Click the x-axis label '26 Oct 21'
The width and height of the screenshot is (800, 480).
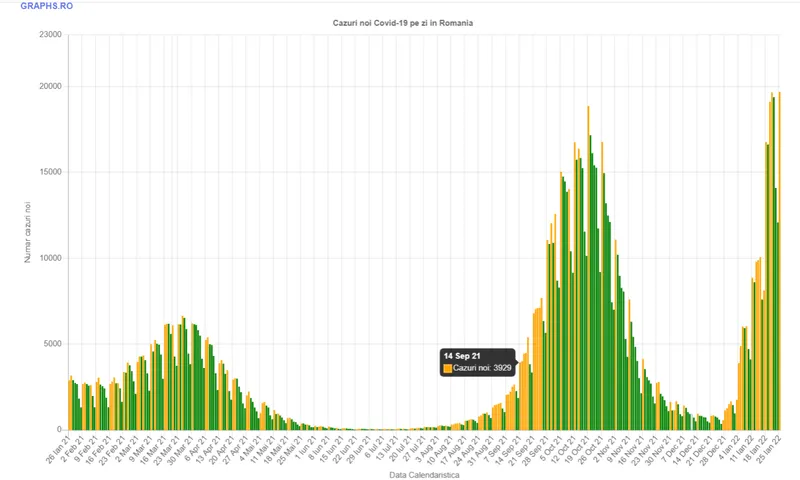point(591,449)
